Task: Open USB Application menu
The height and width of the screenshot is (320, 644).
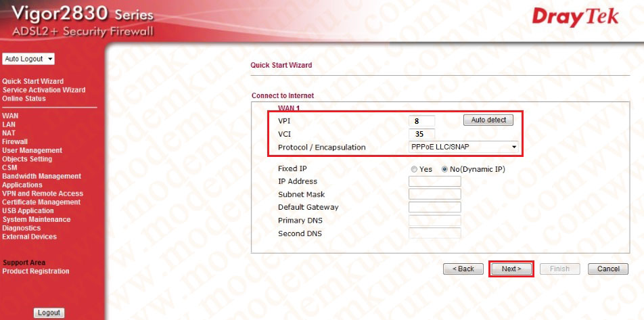Action: 28,210
